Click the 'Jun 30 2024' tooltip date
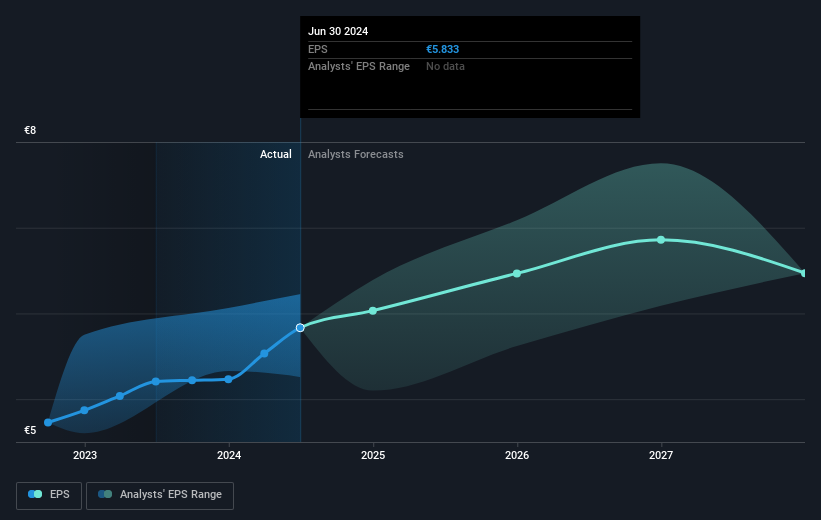This screenshot has width=821, height=520. (x=338, y=31)
